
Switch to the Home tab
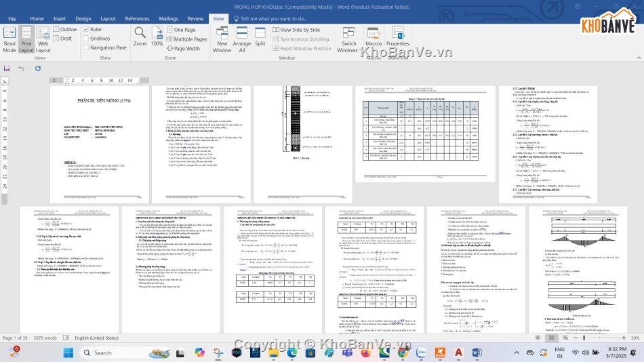(37, 18)
